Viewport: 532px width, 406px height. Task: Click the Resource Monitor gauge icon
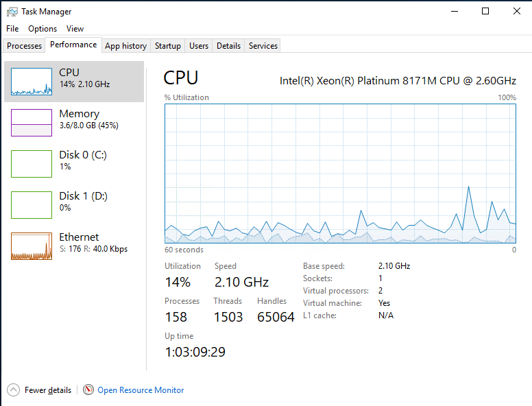point(88,390)
